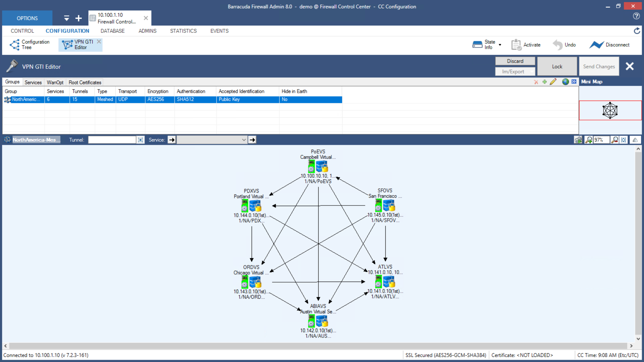This screenshot has height=362, width=644.
Task: Click the zoom in magnifier icon
Action: point(589,140)
